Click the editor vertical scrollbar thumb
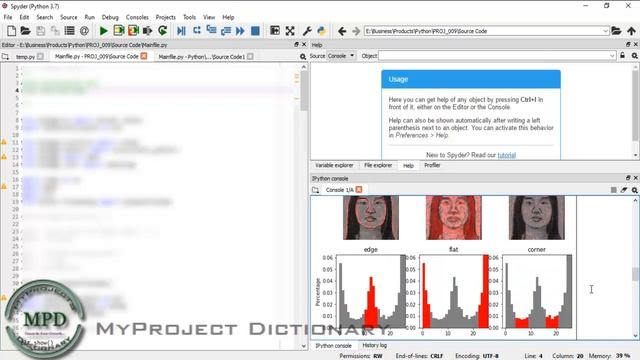640x360 pixels. [x=304, y=91]
